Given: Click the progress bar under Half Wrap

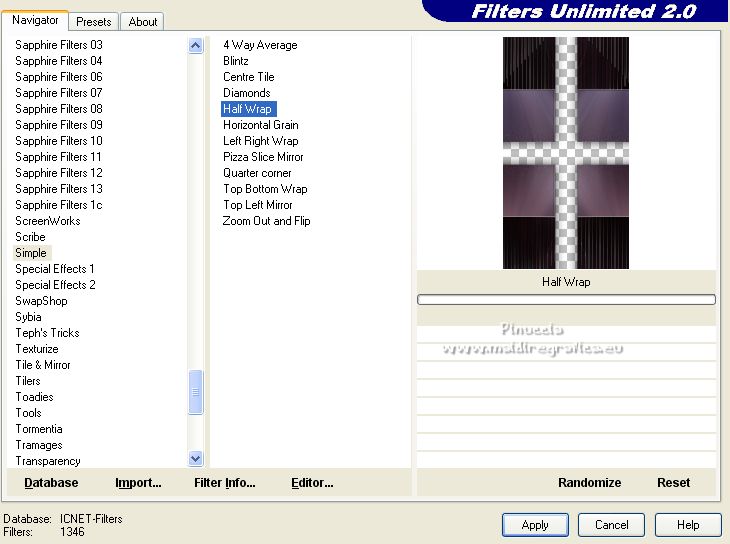Looking at the screenshot, I should [x=566, y=299].
